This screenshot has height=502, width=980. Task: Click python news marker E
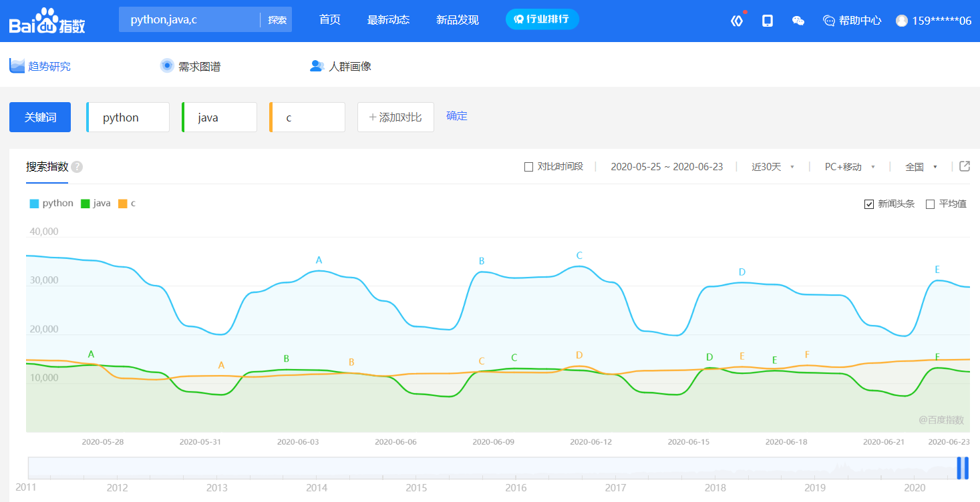pyautogui.click(x=937, y=270)
